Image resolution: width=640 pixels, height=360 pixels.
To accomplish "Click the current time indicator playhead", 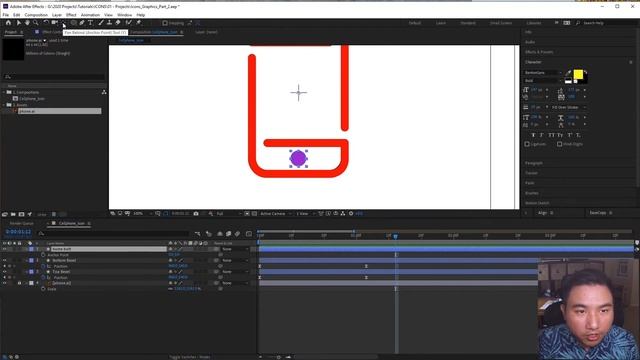I will pyautogui.click(x=395, y=236).
